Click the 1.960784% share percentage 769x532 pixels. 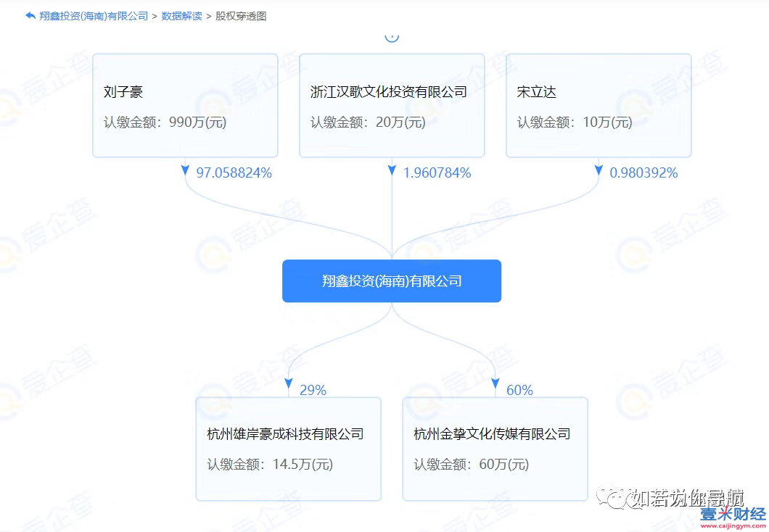(437, 173)
